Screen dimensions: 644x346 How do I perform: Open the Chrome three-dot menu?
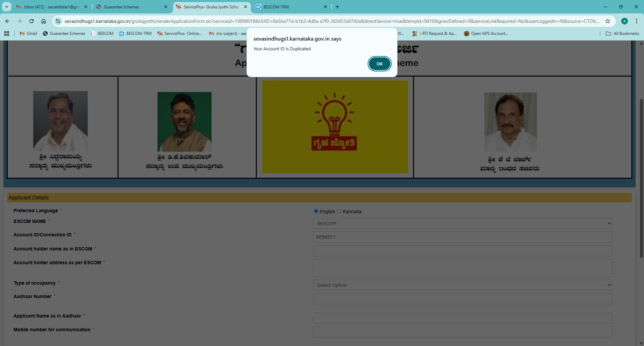pyautogui.click(x=637, y=21)
